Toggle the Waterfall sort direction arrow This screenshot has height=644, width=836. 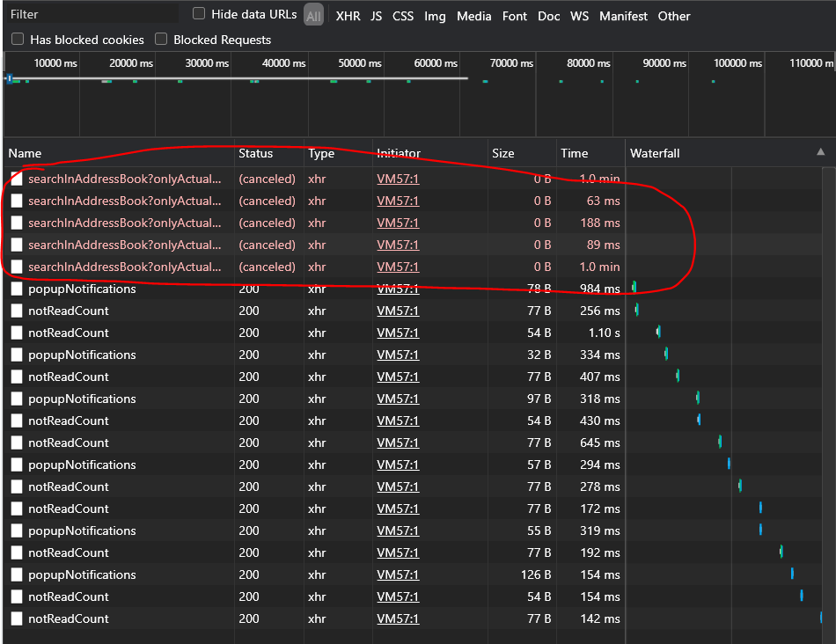(820, 152)
